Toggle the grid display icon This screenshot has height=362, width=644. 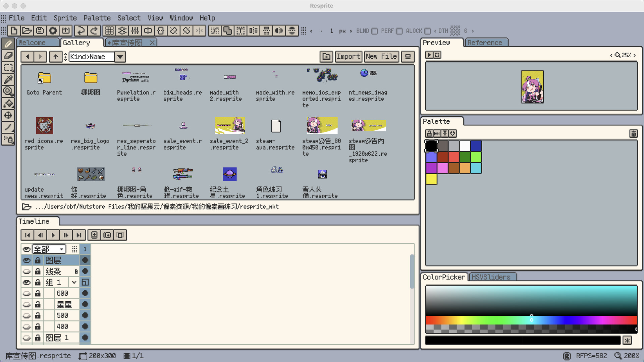coord(109,31)
